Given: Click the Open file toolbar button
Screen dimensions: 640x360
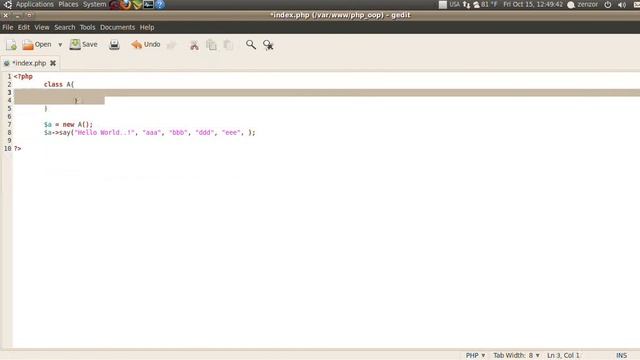Looking at the screenshot, I should point(37,44).
